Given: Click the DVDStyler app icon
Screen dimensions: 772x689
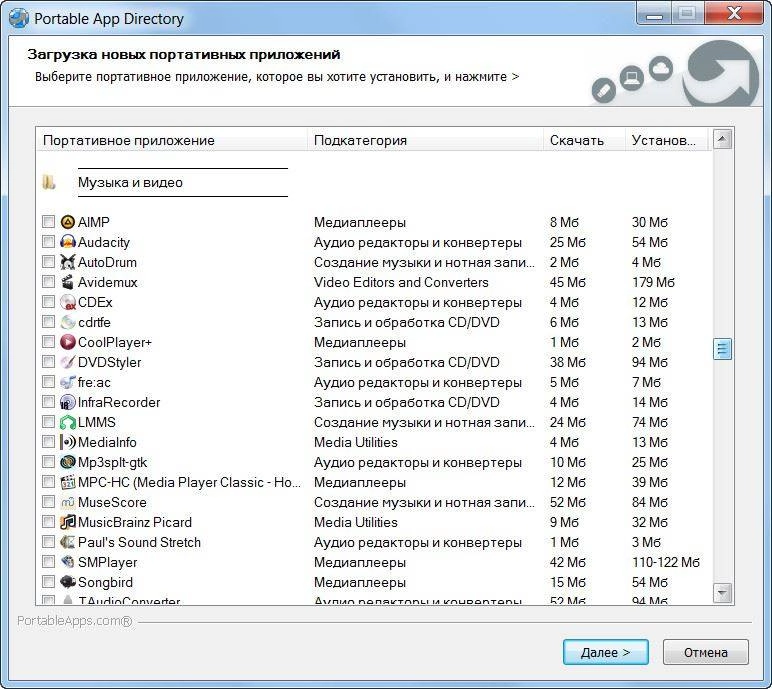Looking at the screenshot, I should (x=67, y=362).
